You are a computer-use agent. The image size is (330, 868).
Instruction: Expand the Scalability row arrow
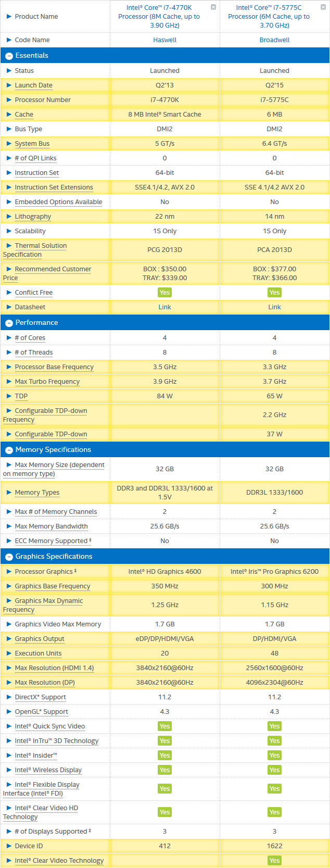pyautogui.click(x=9, y=231)
